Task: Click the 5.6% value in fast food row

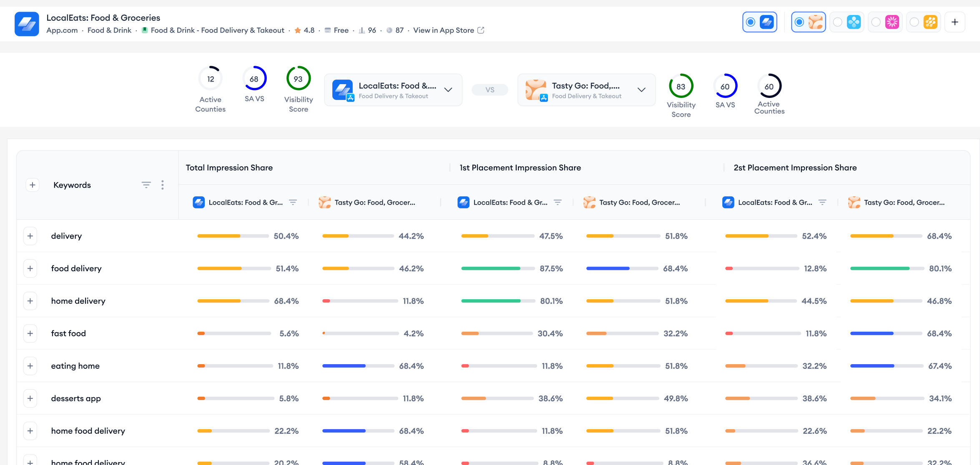Action: 289,333
